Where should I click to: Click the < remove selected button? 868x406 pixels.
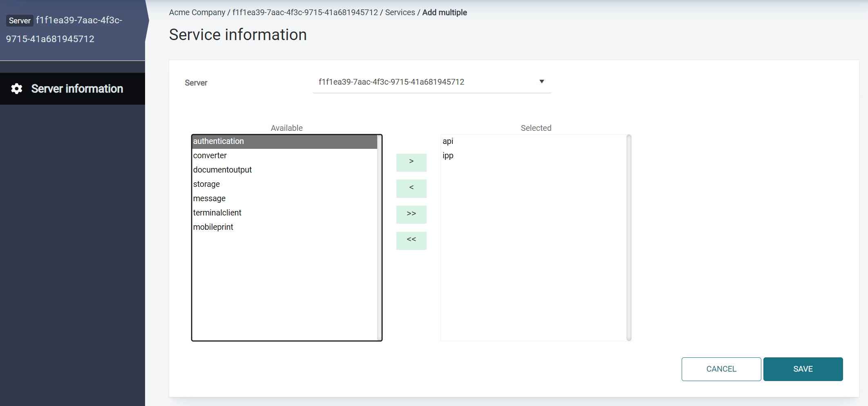click(x=411, y=188)
